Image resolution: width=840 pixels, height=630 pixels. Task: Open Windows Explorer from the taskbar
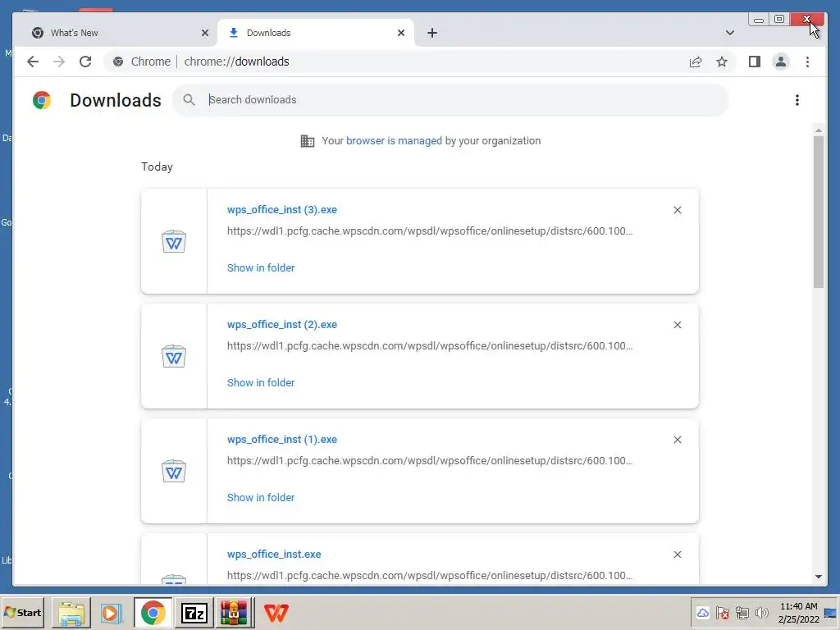(72, 613)
